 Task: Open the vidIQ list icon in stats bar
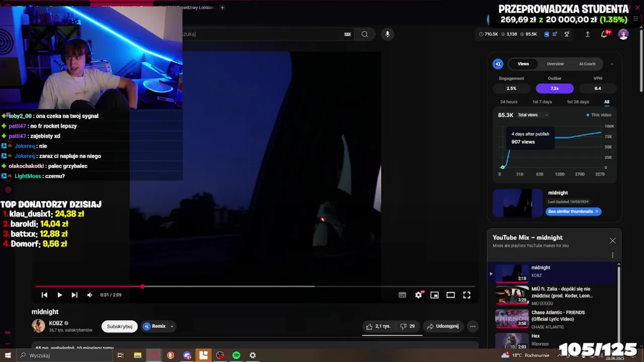click(555, 34)
